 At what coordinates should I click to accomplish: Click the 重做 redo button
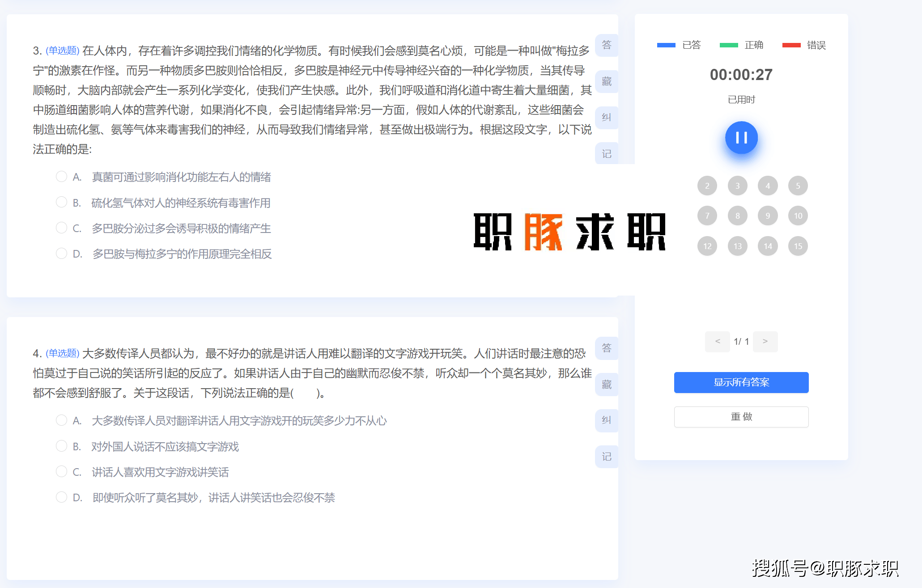(741, 417)
